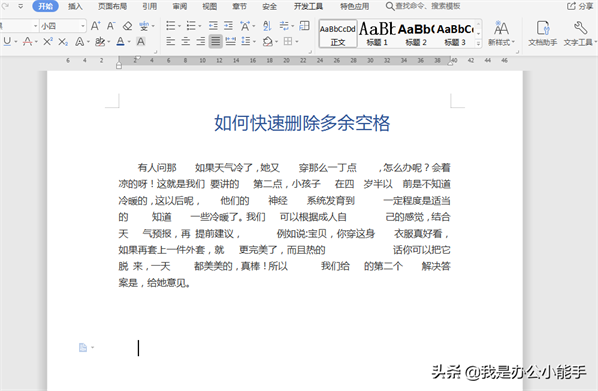The image size is (598, 391).
Task: Toggle justified paragraph alignment
Action: click(x=215, y=42)
